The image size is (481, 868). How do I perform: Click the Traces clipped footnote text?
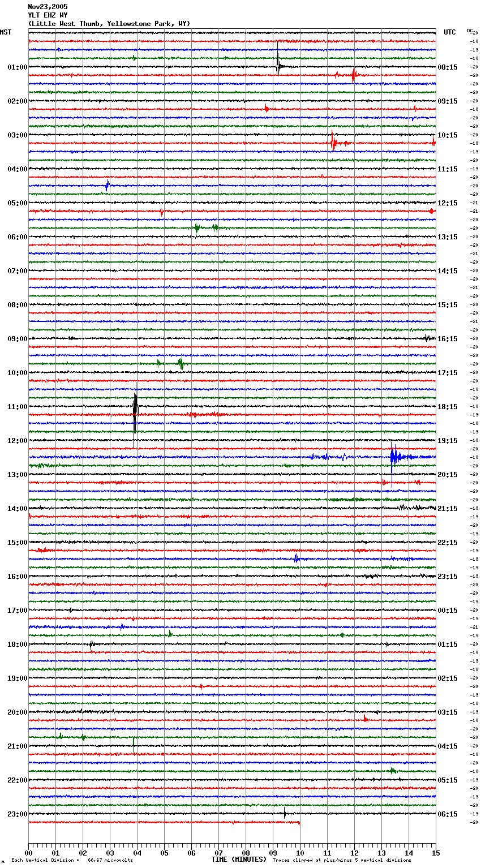[x=342, y=861]
